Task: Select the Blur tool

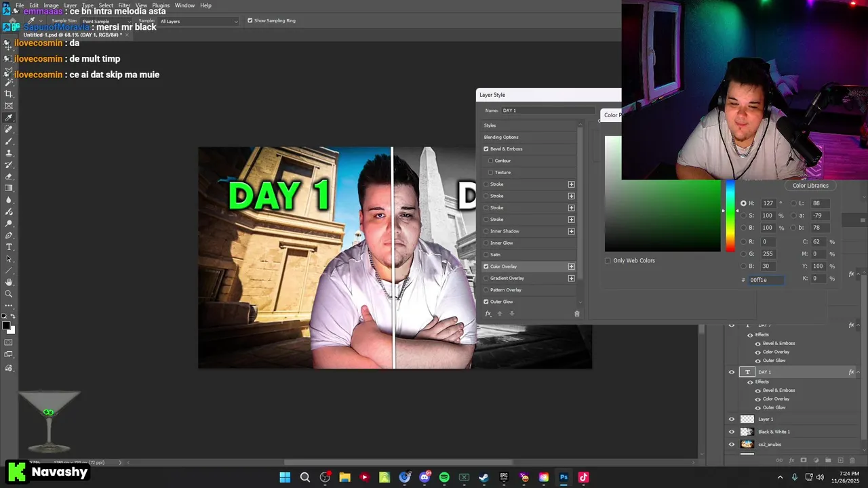Action: 9,200
